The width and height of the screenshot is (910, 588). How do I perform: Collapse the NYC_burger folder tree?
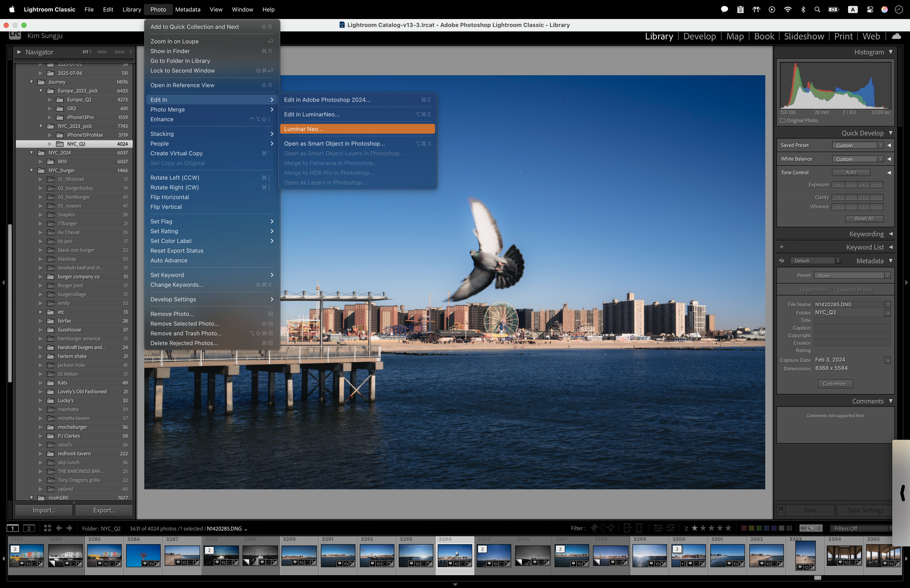coord(32,170)
